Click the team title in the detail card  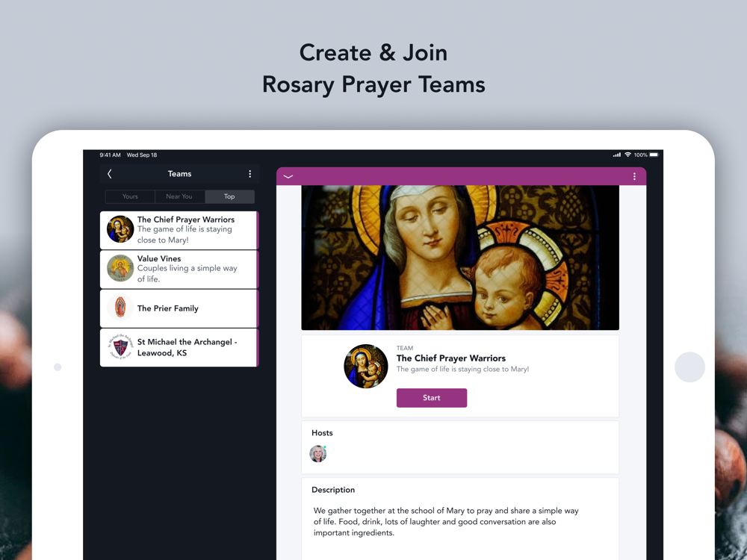[x=450, y=358]
